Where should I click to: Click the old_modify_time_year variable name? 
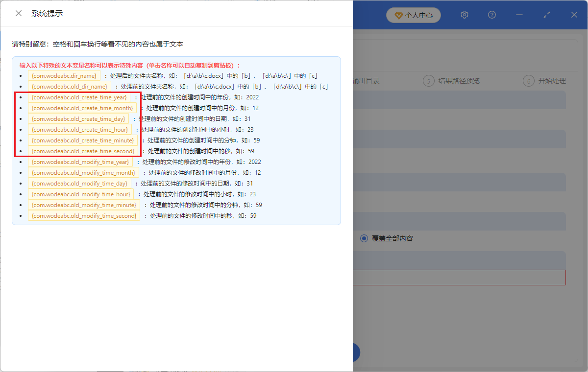coord(81,162)
